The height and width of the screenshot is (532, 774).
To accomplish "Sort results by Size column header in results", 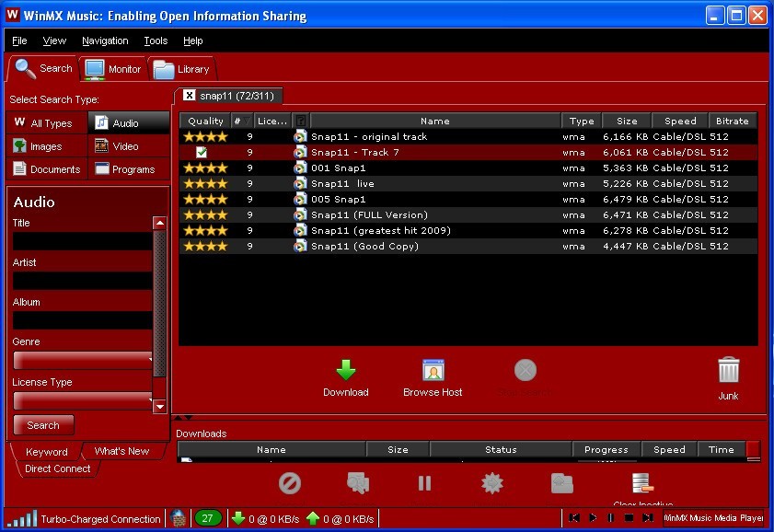I will coord(627,121).
